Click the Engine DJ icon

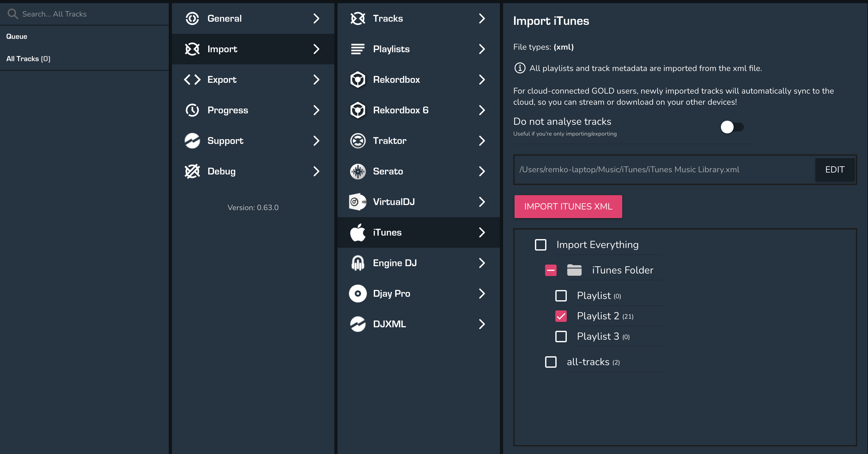pos(358,263)
